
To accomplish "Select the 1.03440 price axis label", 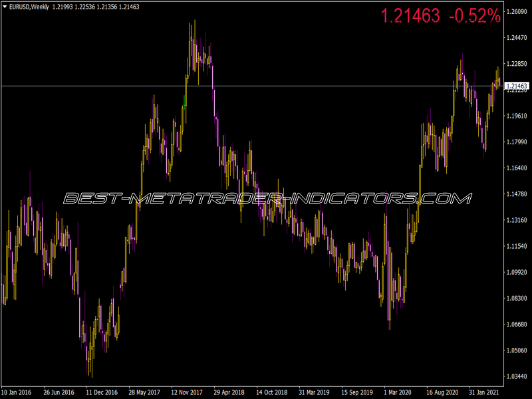I will click(517, 376).
